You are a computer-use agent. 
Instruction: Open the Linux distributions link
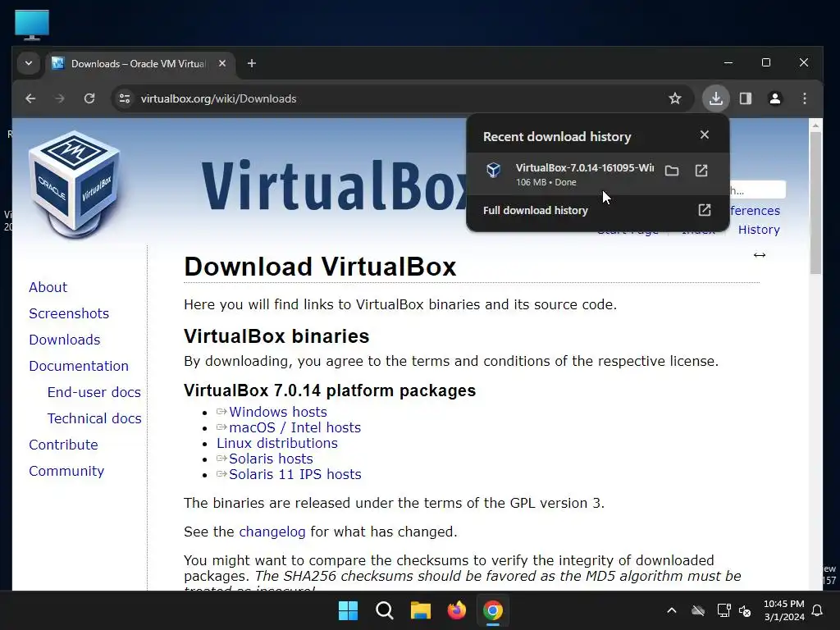point(277,443)
